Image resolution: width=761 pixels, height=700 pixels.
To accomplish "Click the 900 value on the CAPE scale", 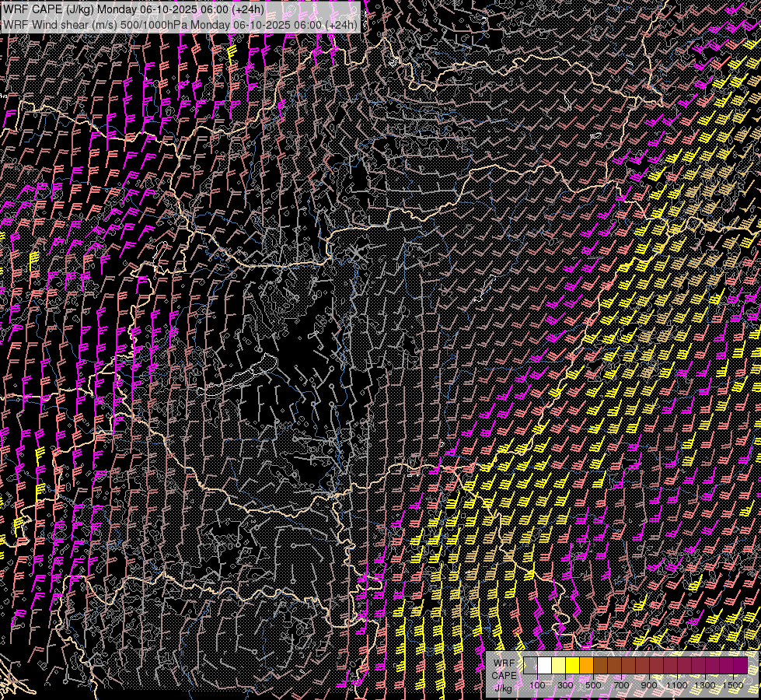I will coord(649,684).
